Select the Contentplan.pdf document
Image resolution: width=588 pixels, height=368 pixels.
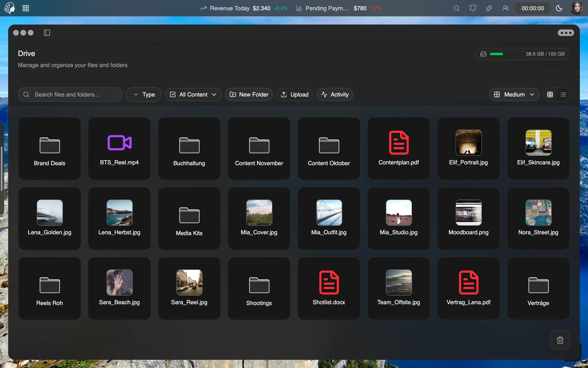click(399, 149)
